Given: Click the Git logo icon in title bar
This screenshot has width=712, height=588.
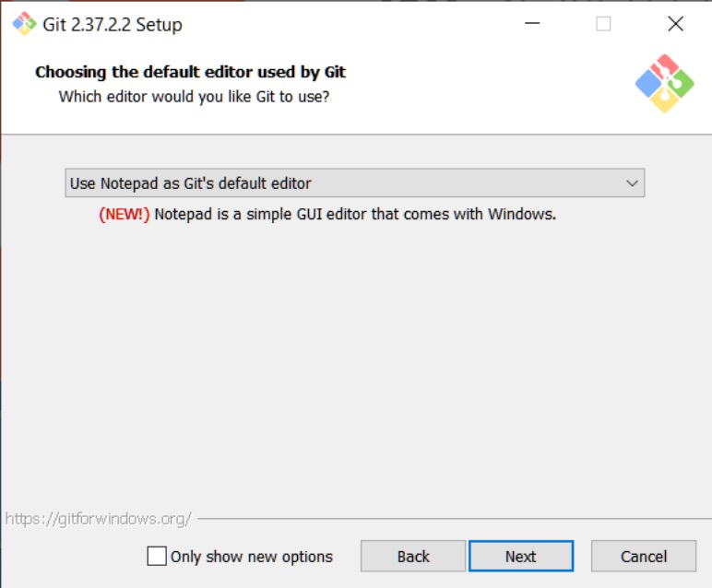Looking at the screenshot, I should click(x=24, y=24).
